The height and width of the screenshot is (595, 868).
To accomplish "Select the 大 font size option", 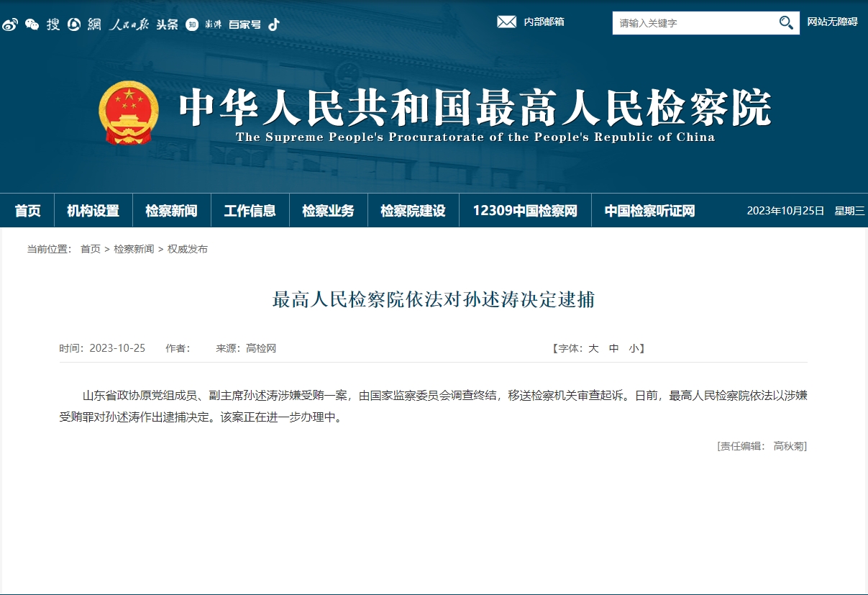I will pyautogui.click(x=592, y=348).
